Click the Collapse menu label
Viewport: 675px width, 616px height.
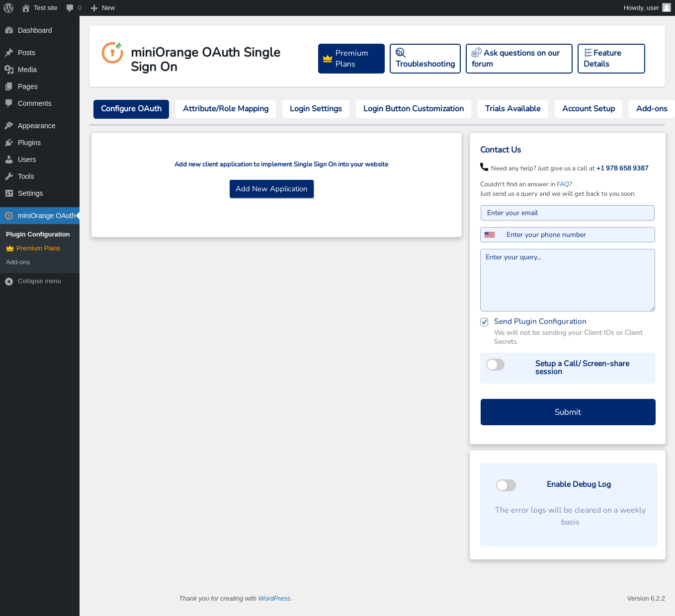point(39,281)
